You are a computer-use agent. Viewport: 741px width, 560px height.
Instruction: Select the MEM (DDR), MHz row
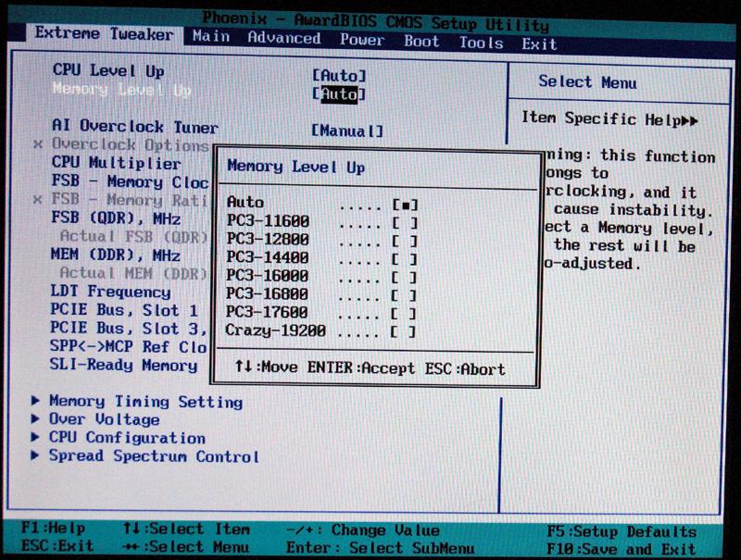coord(115,255)
